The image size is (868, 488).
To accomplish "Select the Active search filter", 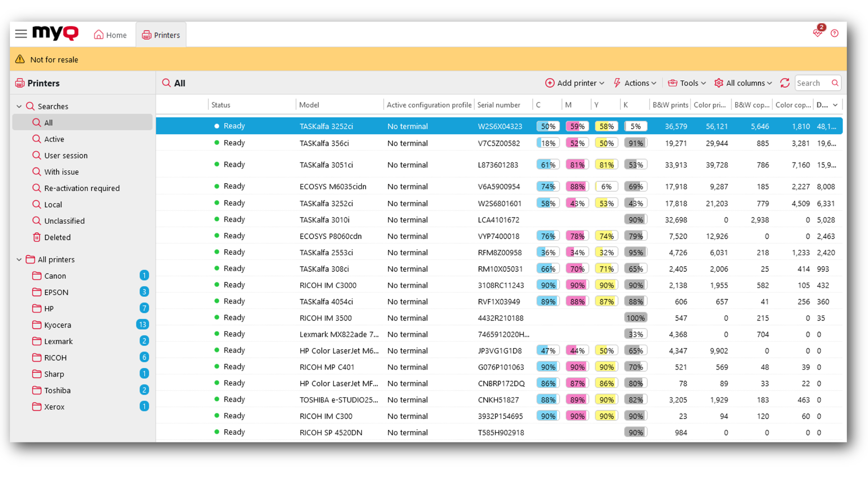I will [82, 139].
